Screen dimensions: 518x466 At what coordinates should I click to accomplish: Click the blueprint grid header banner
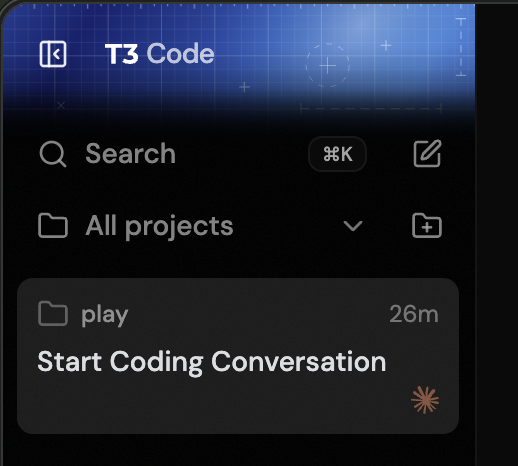pyautogui.click(x=239, y=60)
